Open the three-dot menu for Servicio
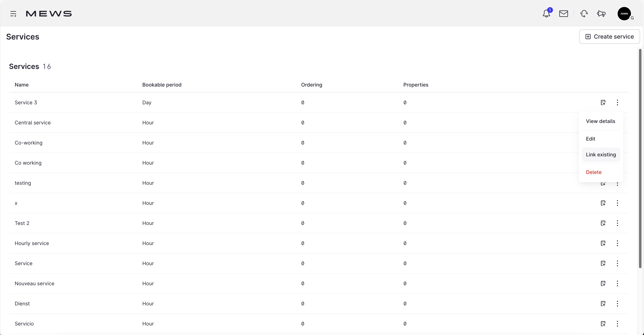Image resolution: width=644 pixels, height=335 pixels. click(617, 324)
